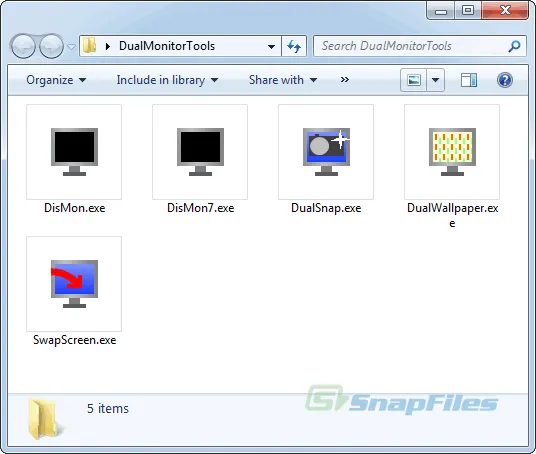536x454 pixels.
Task: Open the previous locations dropdown
Action: pyautogui.click(x=271, y=46)
